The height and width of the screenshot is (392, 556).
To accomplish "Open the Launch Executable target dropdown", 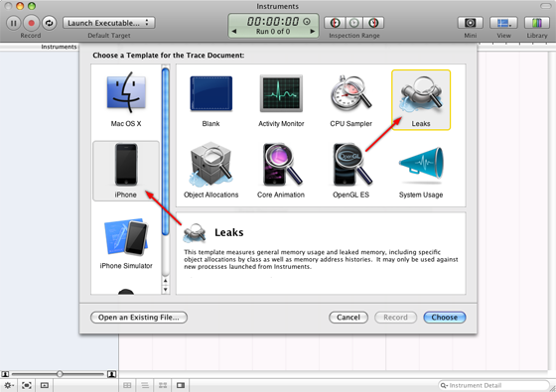I will 109,23.
